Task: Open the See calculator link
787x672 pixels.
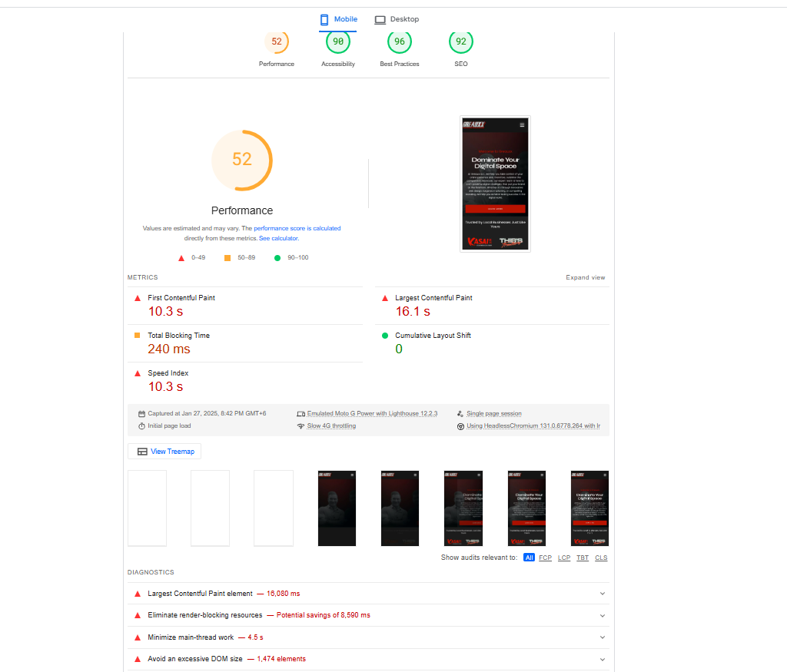Action: point(278,237)
